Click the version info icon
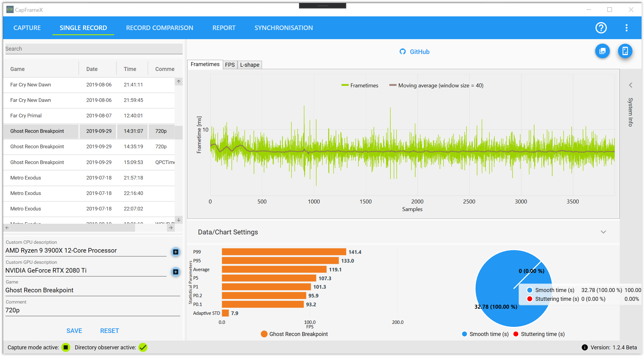 pyautogui.click(x=585, y=348)
